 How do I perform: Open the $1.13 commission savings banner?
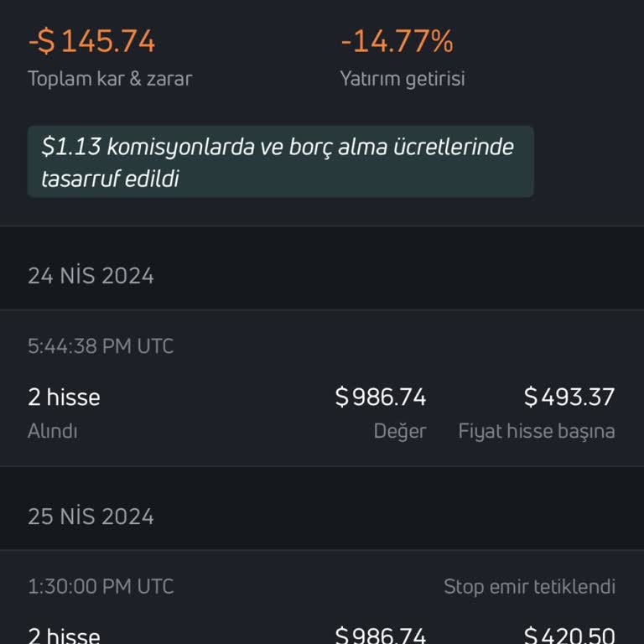coord(280,162)
